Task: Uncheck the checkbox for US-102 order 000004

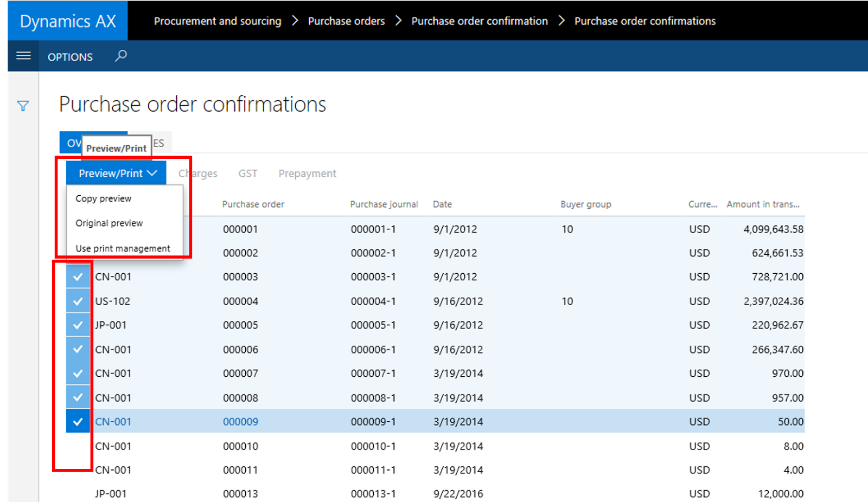Action: click(78, 300)
